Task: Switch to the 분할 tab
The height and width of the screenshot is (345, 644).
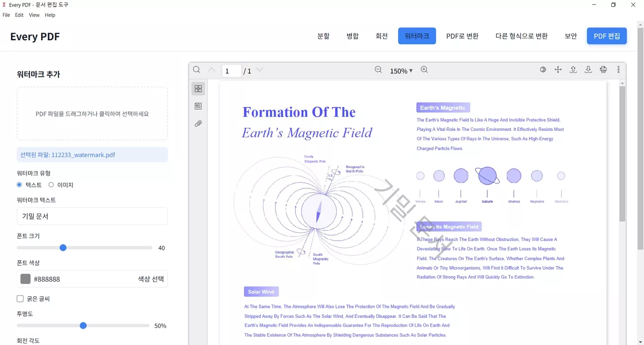Action: 323,36
